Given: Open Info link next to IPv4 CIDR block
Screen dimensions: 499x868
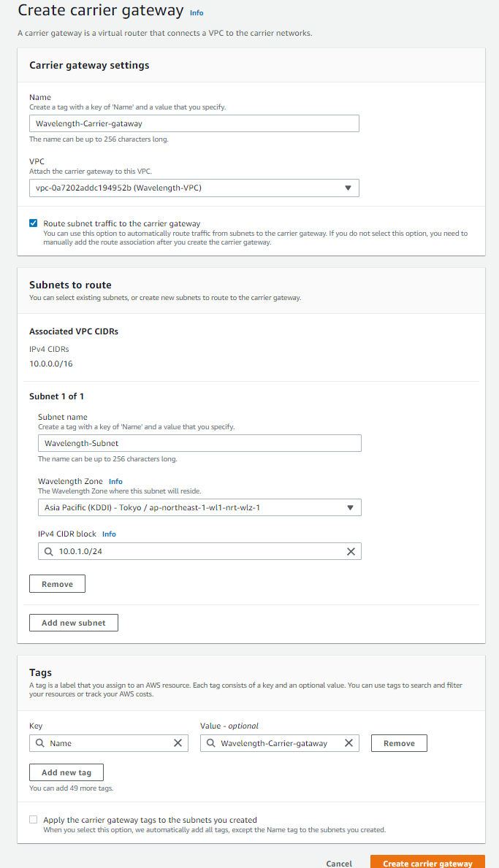Looking at the screenshot, I should tap(109, 534).
